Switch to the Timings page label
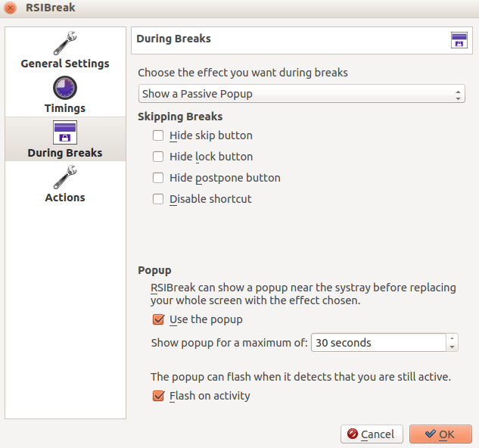479x448 pixels. [x=65, y=108]
